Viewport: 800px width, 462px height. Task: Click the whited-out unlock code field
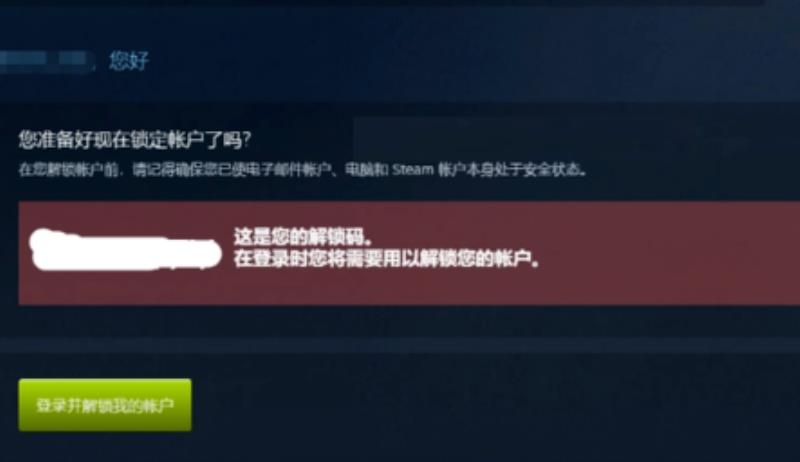click(126, 250)
